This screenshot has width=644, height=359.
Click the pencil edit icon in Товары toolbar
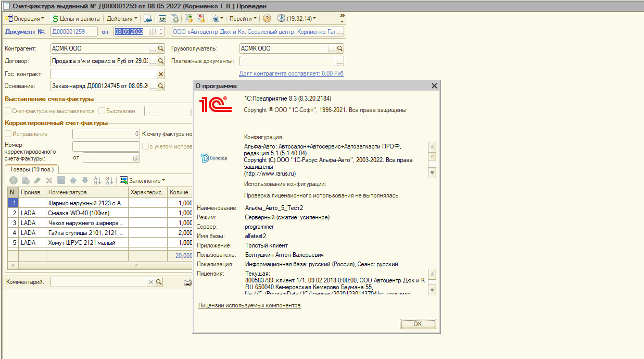point(37,180)
